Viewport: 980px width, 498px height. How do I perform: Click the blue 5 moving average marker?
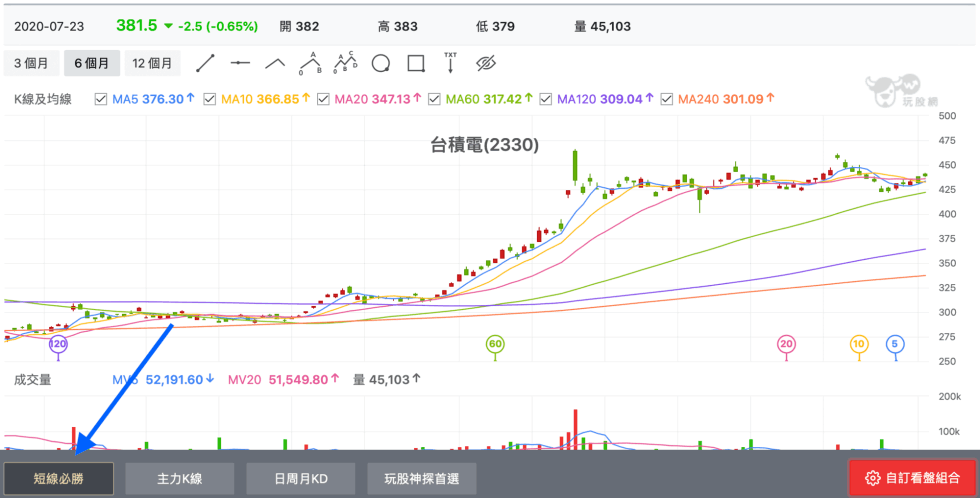point(895,344)
